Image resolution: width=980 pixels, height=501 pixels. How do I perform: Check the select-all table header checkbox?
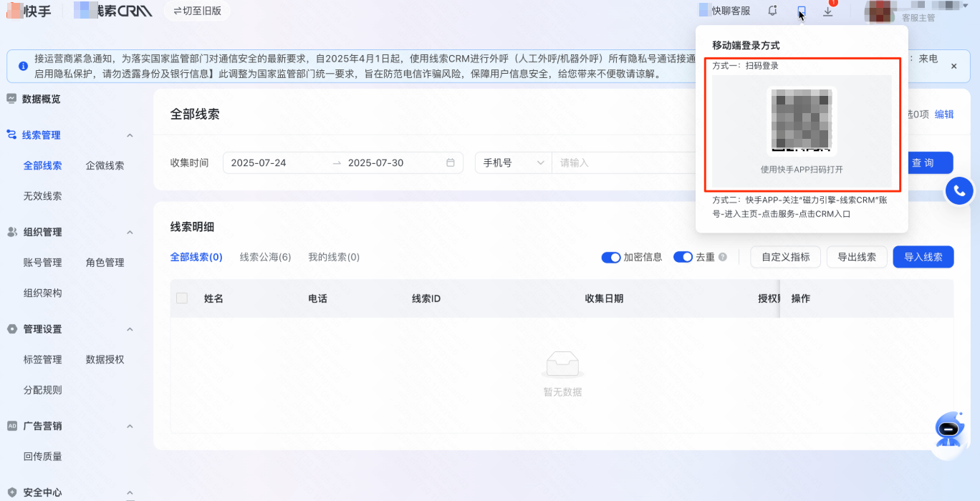pos(182,298)
